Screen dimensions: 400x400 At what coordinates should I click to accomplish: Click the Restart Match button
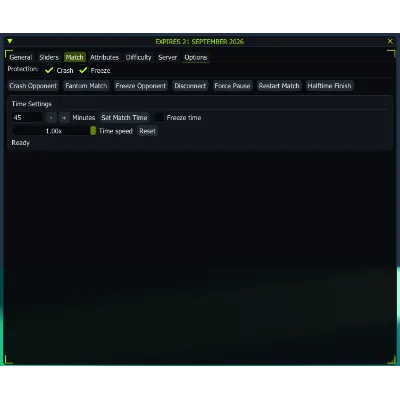pyautogui.click(x=279, y=86)
